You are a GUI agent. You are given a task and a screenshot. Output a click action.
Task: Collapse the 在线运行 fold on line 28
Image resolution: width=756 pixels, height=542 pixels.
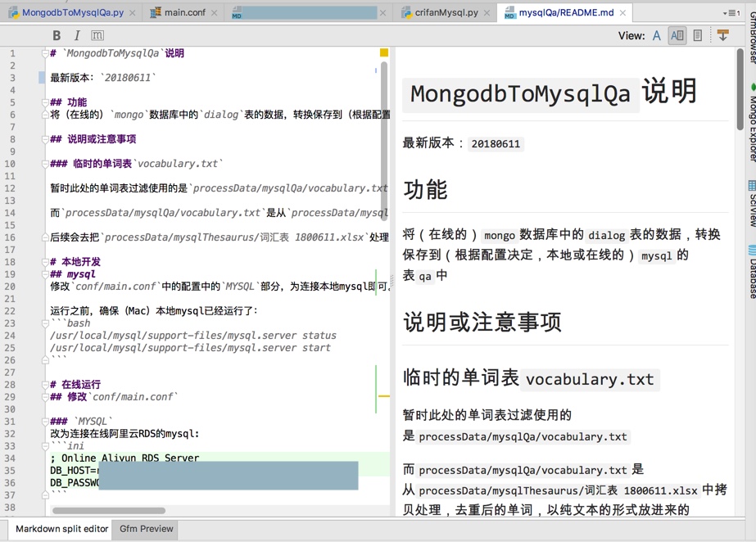pos(45,385)
